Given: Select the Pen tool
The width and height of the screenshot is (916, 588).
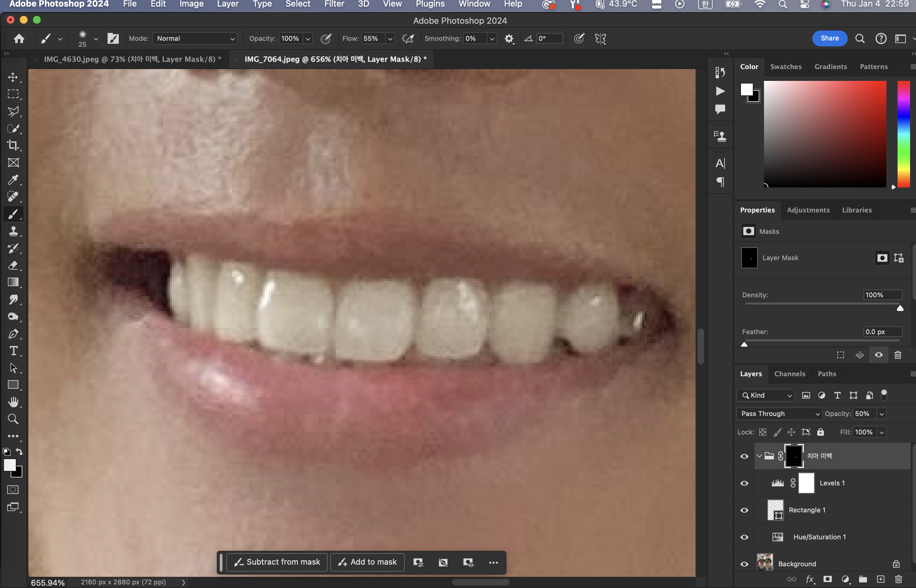Looking at the screenshot, I should click(13, 334).
